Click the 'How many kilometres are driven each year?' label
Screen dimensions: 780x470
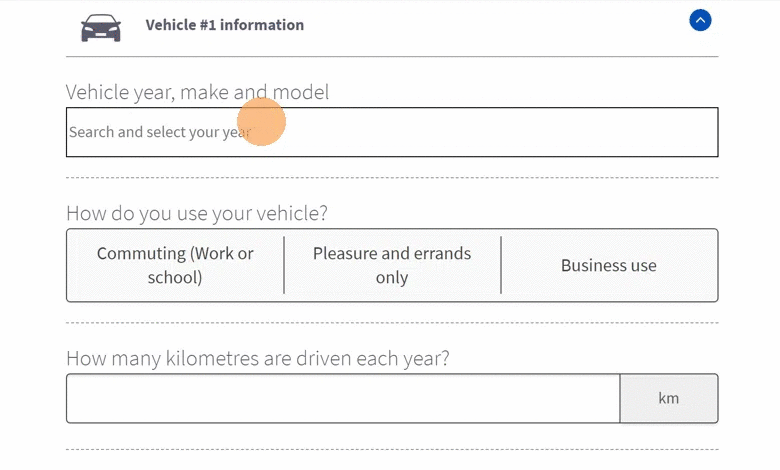tap(258, 359)
